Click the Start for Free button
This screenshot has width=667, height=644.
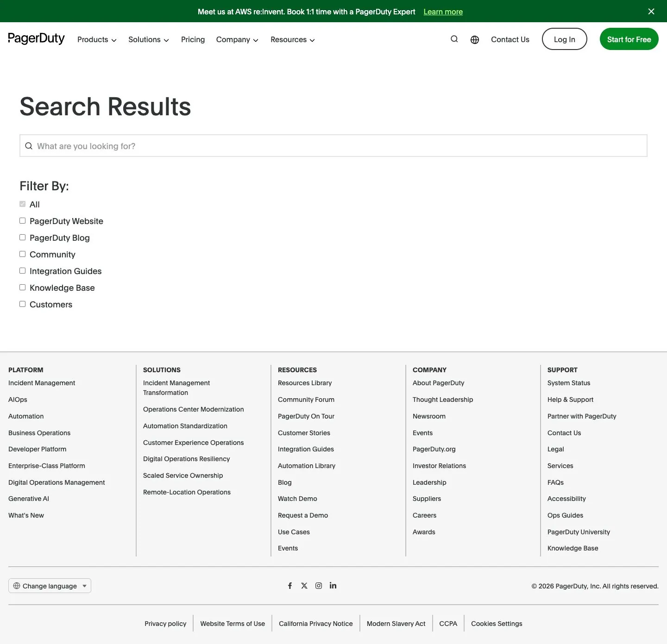click(x=629, y=39)
